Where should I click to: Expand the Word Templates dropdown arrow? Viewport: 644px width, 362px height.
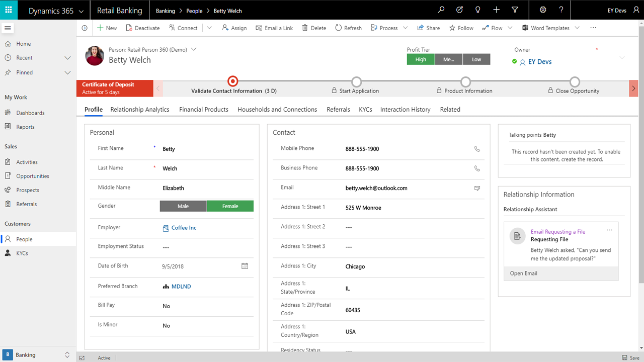click(577, 28)
